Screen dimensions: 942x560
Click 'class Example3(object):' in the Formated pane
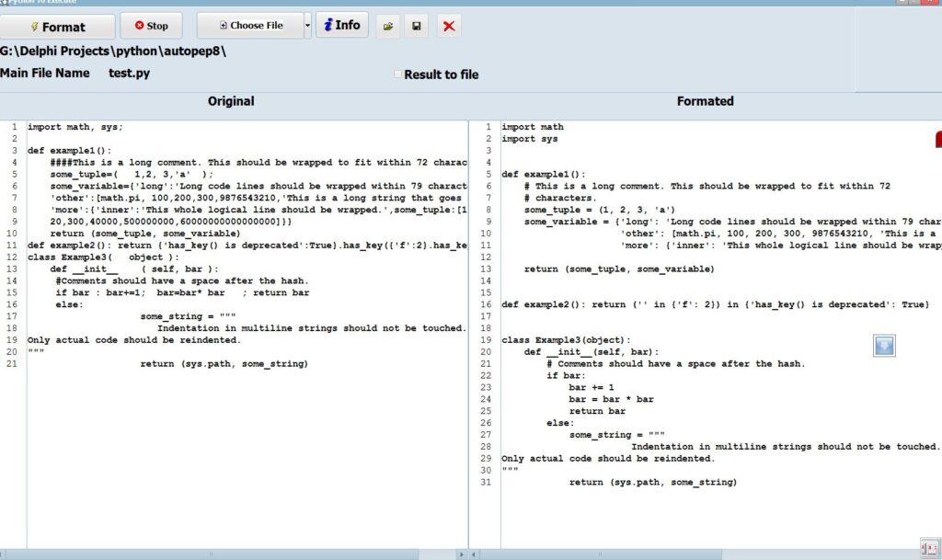click(x=566, y=340)
